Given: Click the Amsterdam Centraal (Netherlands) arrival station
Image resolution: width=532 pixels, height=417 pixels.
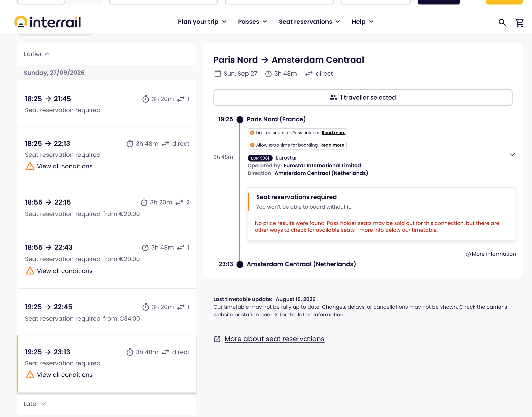Looking at the screenshot, I should [x=301, y=264].
